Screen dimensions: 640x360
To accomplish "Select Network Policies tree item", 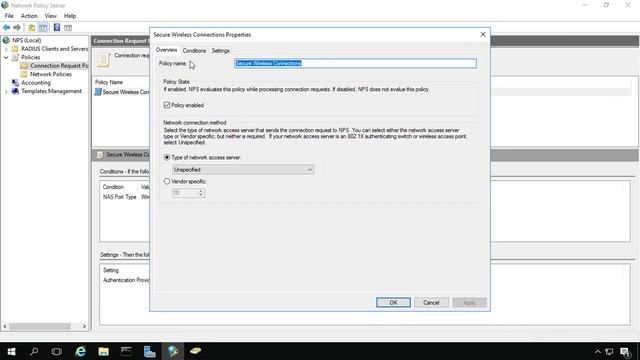I will pos(51,74).
